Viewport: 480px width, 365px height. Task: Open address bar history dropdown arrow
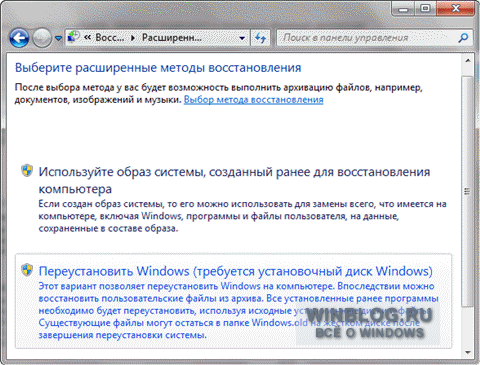point(242,38)
